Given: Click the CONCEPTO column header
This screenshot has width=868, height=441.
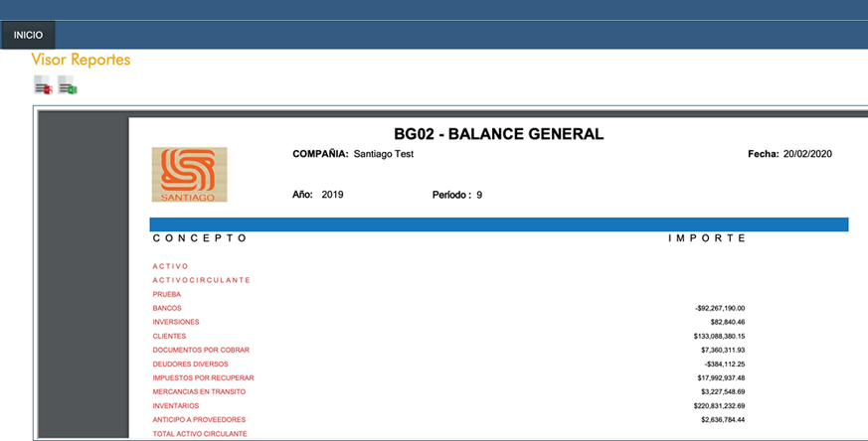Looking at the screenshot, I should 199,238.
